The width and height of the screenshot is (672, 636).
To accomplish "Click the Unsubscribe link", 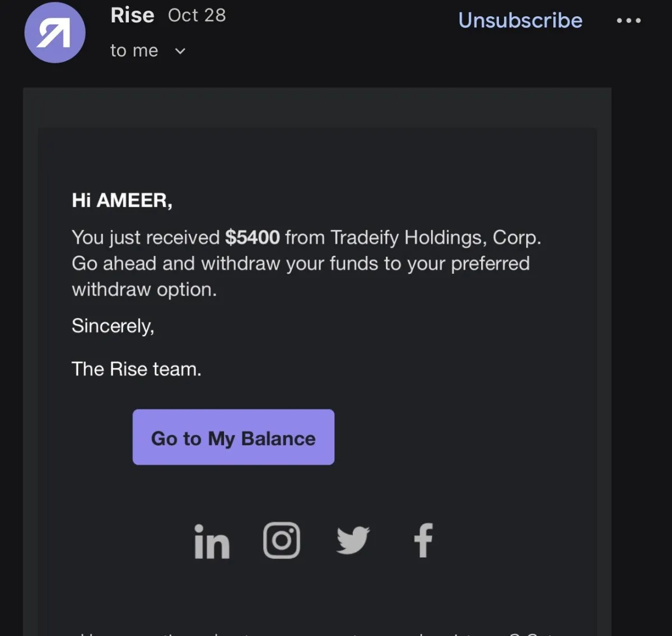I will click(x=520, y=20).
